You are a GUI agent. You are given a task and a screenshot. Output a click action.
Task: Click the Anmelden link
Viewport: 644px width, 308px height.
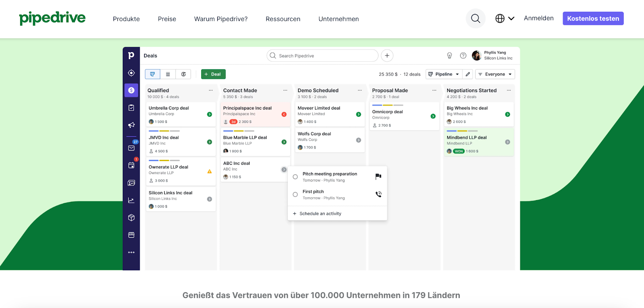pyautogui.click(x=539, y=18)
